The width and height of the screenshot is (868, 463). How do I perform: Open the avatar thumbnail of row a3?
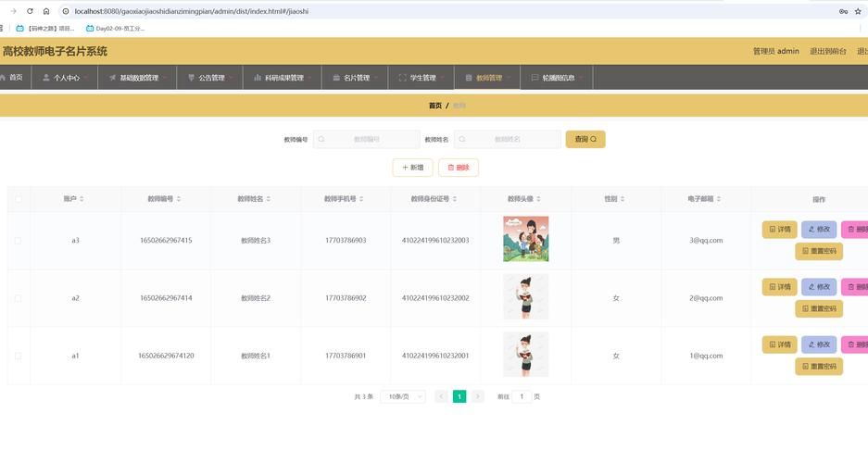click(525, 239)
